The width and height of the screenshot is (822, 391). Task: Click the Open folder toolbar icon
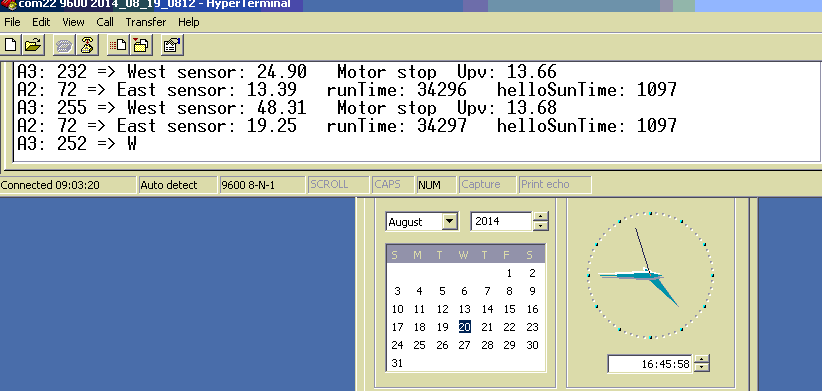(33, 46)
